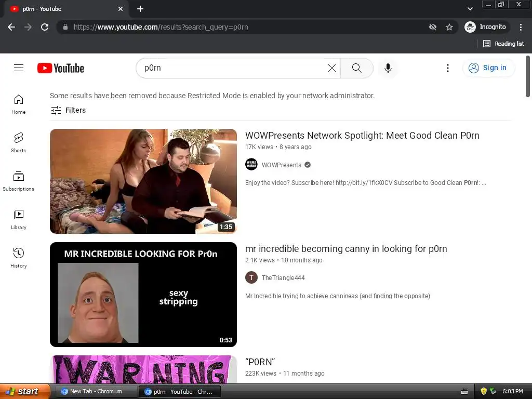Open the Windows start button
The height and width of the screenshot is (399, 532).
24,391
